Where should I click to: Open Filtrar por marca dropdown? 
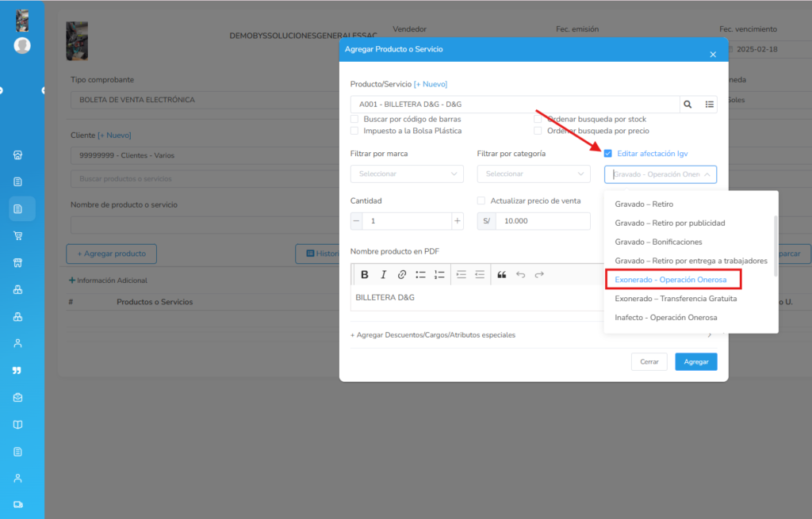pos(407,174)
